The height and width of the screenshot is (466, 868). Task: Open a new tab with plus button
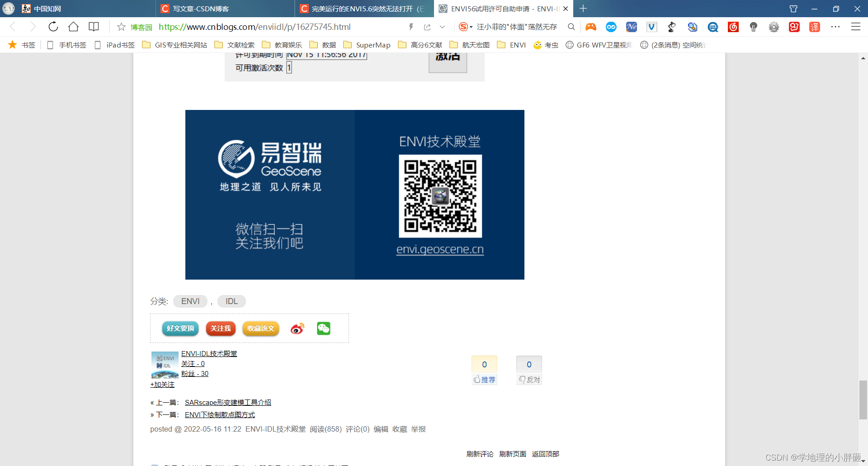[x=583, y=8]
